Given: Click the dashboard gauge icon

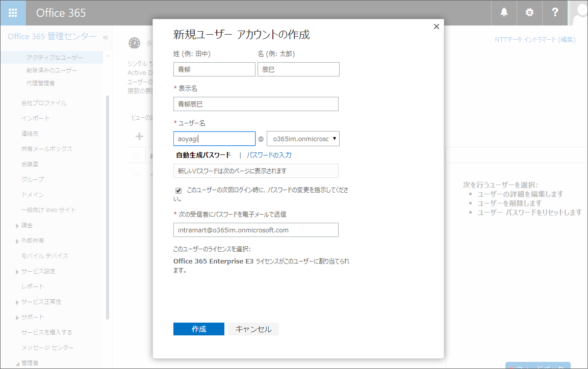Looking at the screenshot, I should pos(134,43).
